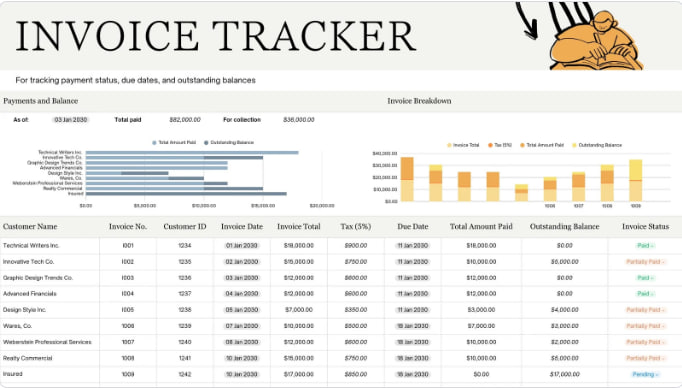The width and height of the screenshot is (682, 389).
Task: Select the Realty Commercial customer name cell
Action: point(28,359)
